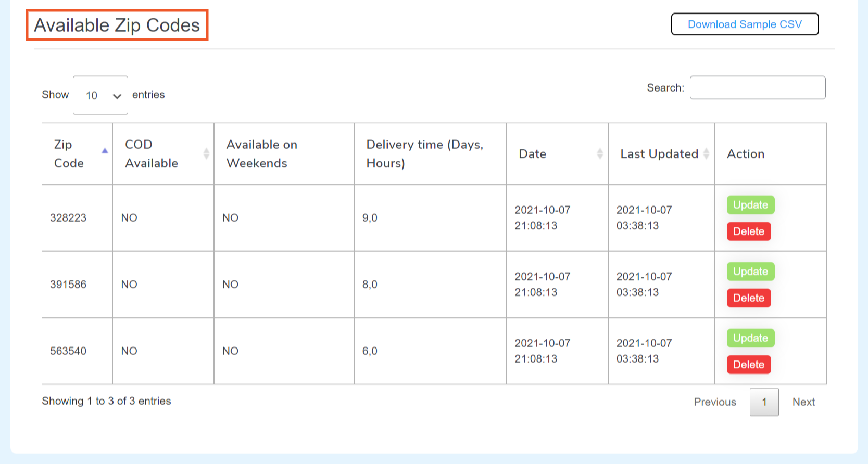Go to the Next page
Screen dimensions: 868x464
pos(803,402)
